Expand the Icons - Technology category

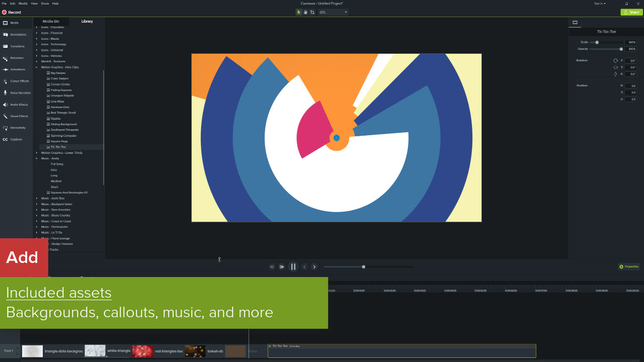tap(36, 44)
